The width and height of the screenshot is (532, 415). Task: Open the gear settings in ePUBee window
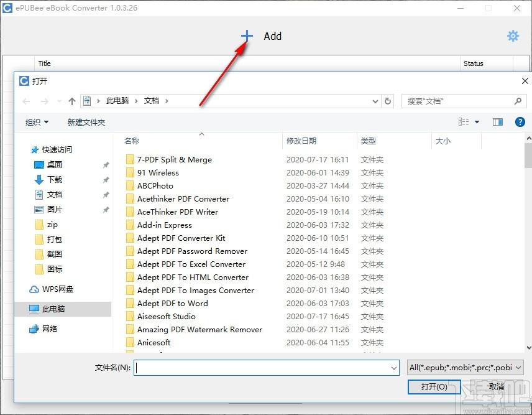[513, 35]
